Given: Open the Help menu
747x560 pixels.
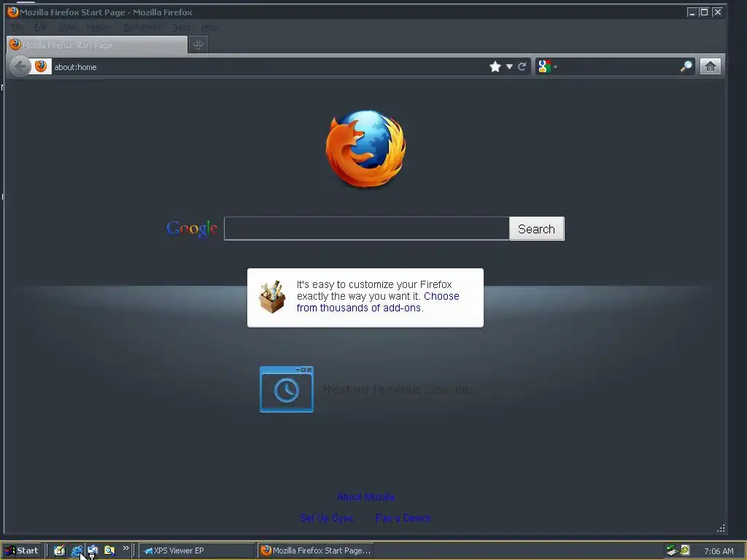Looking at the screenshot, I should (x=209, y=27).
